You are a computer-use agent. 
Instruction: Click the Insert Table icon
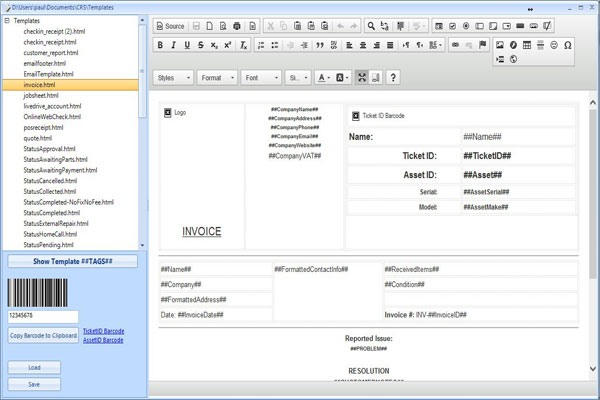click(x=527, y=45)
